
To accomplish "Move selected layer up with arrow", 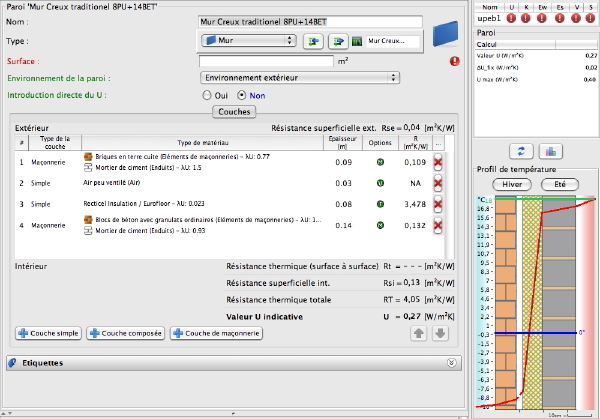I will (417, 332).
